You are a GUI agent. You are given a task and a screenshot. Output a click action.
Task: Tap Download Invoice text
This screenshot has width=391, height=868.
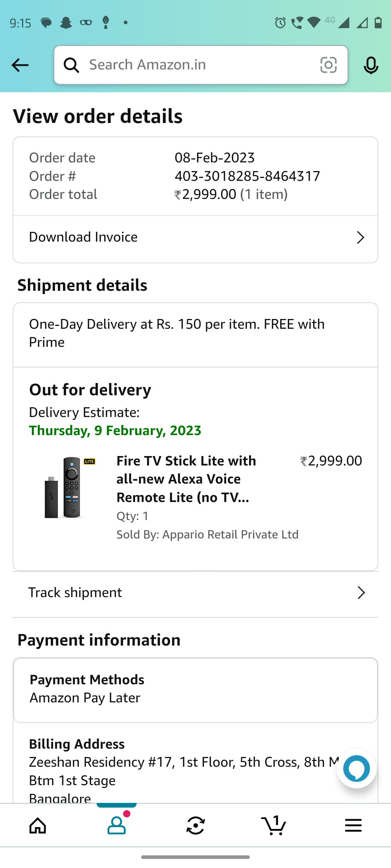[83, 237]
